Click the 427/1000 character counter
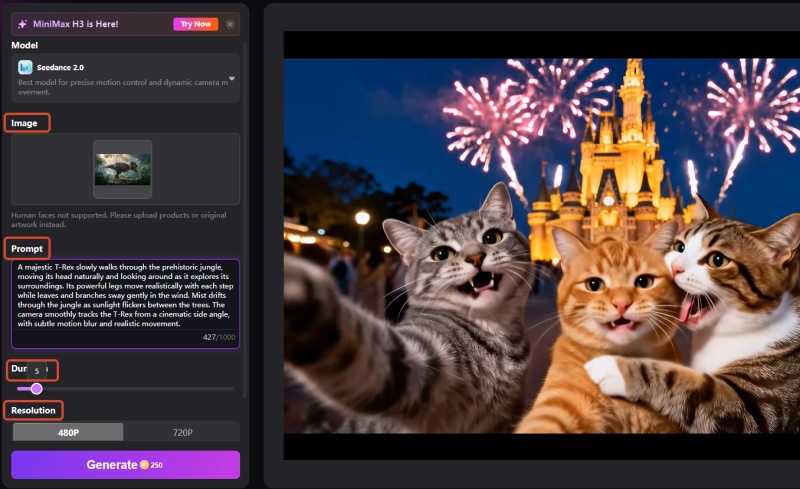The width and height of the screenshot is (800, 489). click(x=219, y=337)
